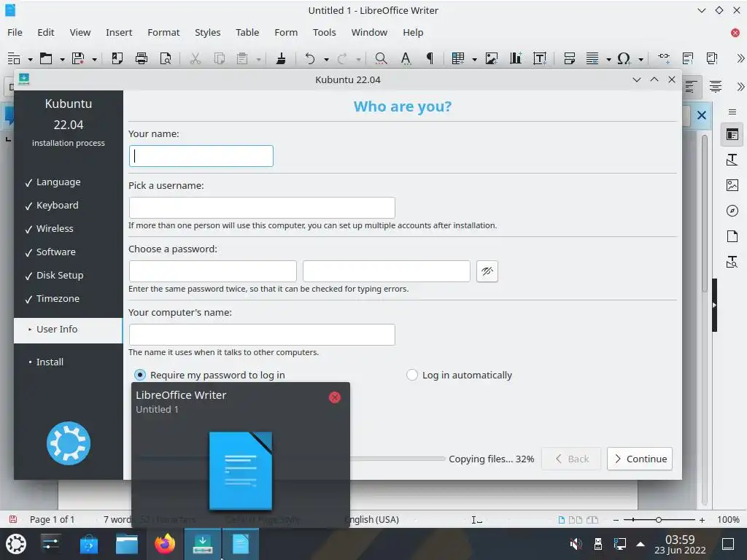Click the Insert Page Break icon
747x560 pixels.
tap(569, 58)
